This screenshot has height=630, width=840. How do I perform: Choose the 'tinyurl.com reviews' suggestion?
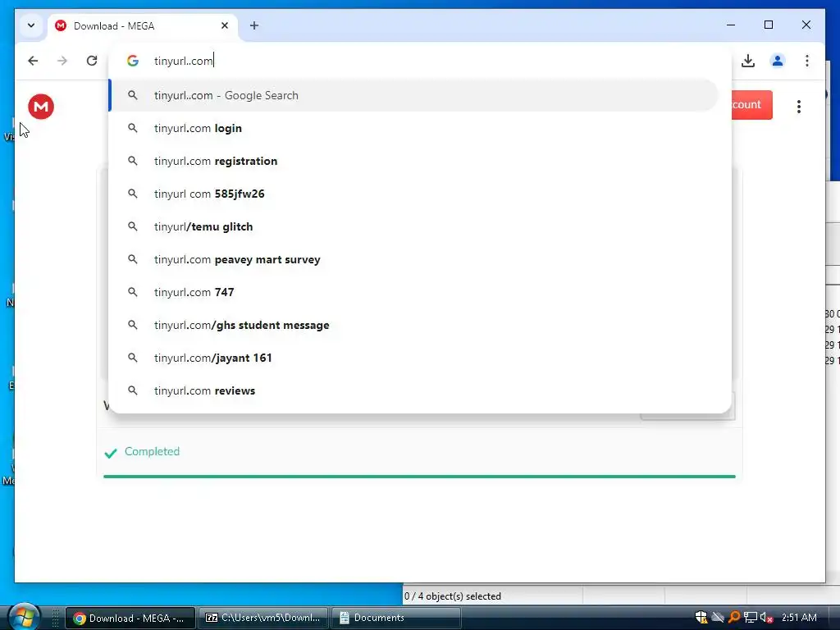coord(413,390)
